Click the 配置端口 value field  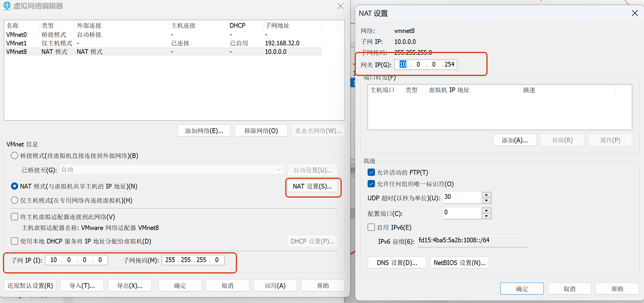(x=462, y=213)
